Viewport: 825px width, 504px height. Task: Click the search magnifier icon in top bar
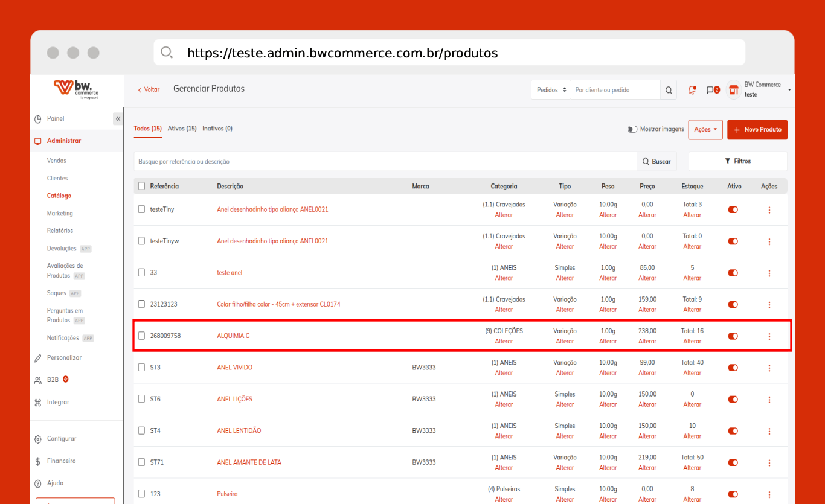pos(669,90)
